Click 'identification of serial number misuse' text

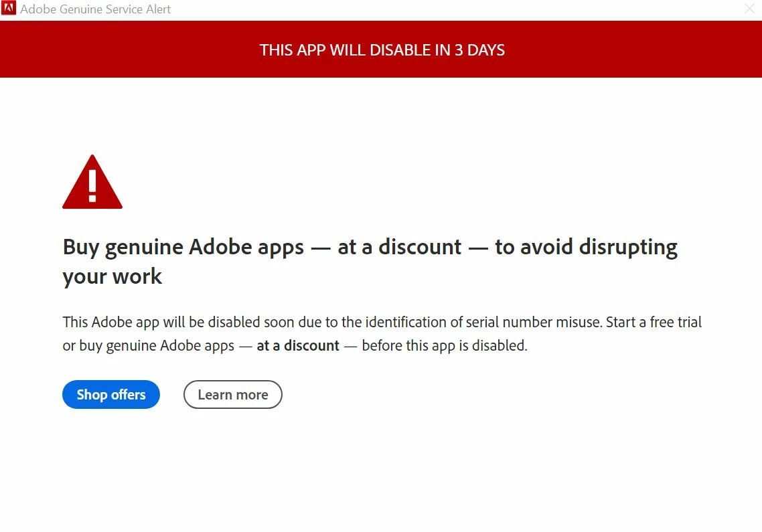pos(483,322)
